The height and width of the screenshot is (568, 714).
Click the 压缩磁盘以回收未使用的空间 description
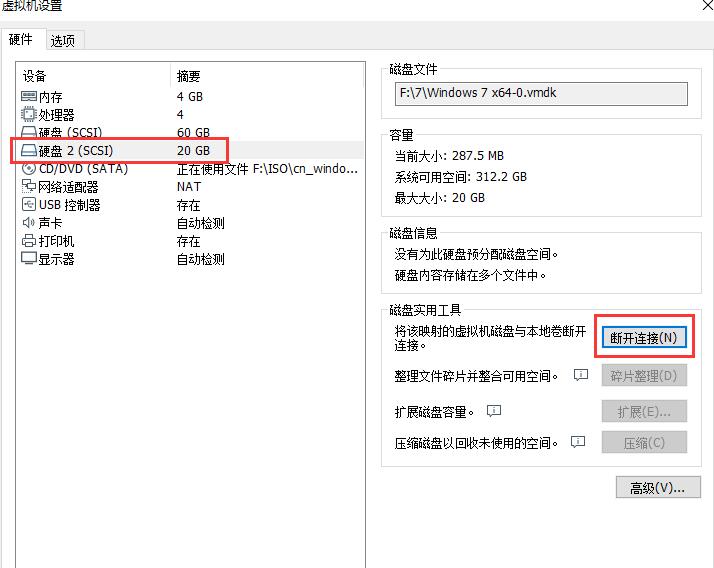(477, 443)
